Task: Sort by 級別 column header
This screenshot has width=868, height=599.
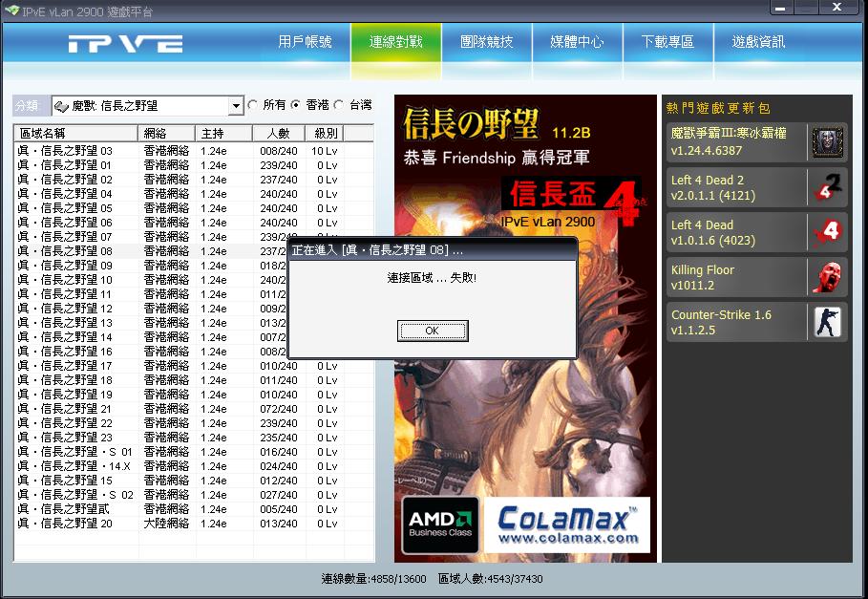Action: [x=325, y=134]
